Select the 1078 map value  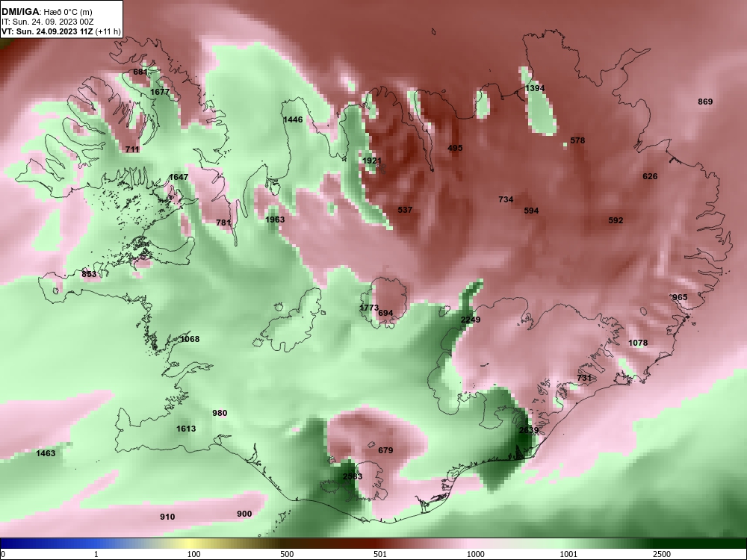(638, 343)
